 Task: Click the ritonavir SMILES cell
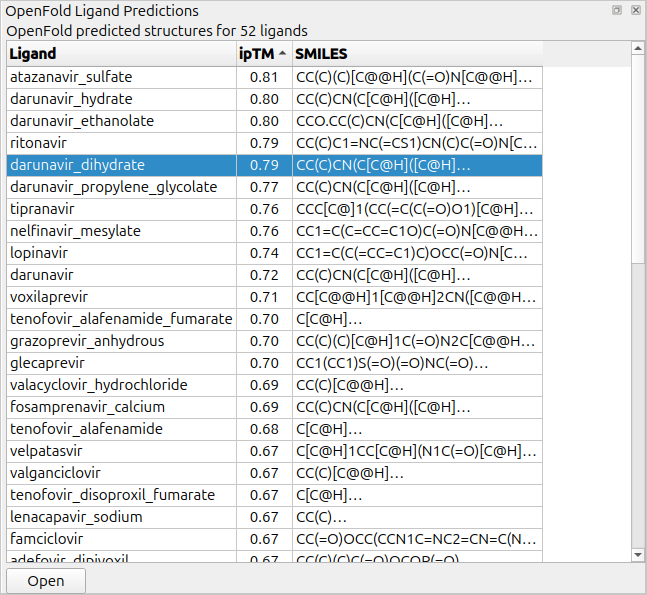(417, 143)
